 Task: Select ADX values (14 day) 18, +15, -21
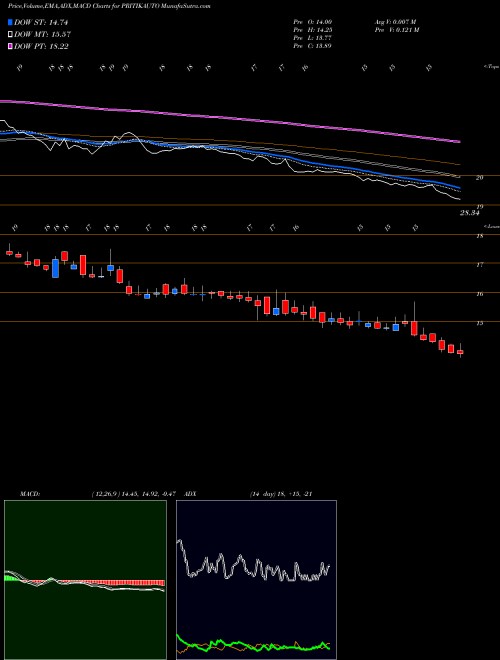[x=281, y=494]
